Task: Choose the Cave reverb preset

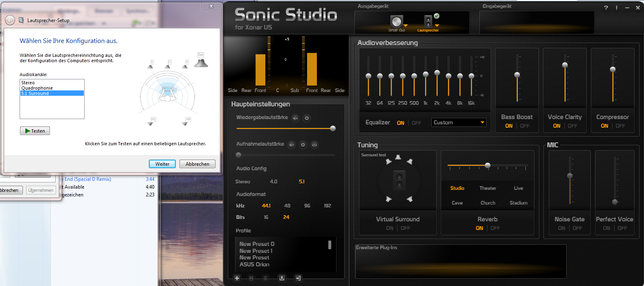Action: pos(457,203)
